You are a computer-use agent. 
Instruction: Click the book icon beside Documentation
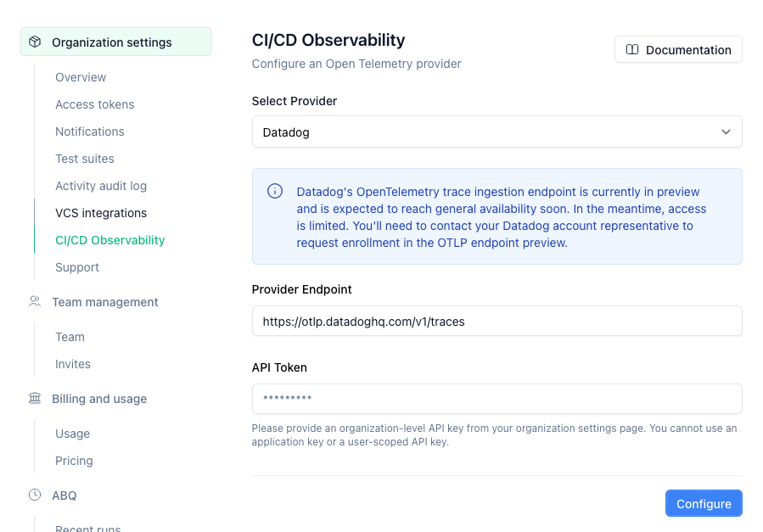(632, 50)
